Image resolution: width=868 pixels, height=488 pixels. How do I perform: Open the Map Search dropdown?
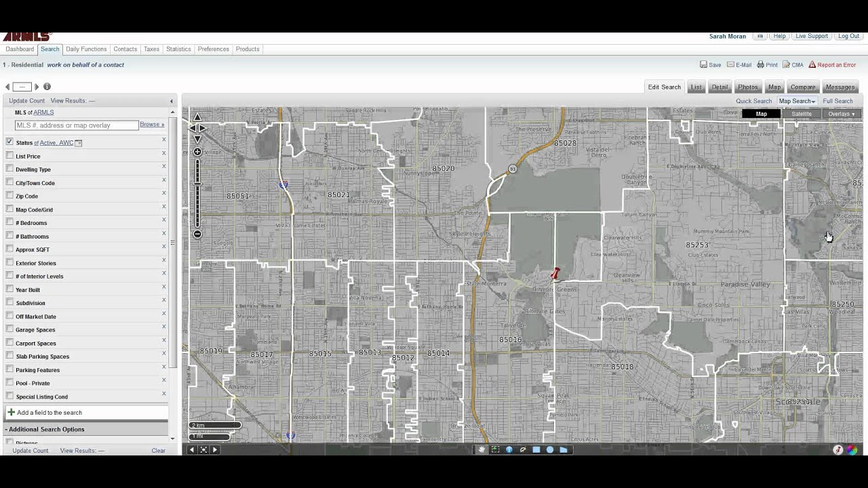pyautogui.click(x=797, y=101)
